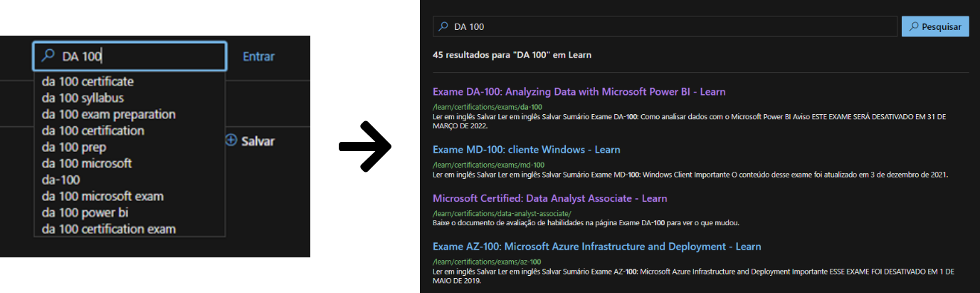Open 'Exame MD-100: cliente Windows - Learn' result
Viewport: 980px width, 293px height.
(x=526, y=150)
